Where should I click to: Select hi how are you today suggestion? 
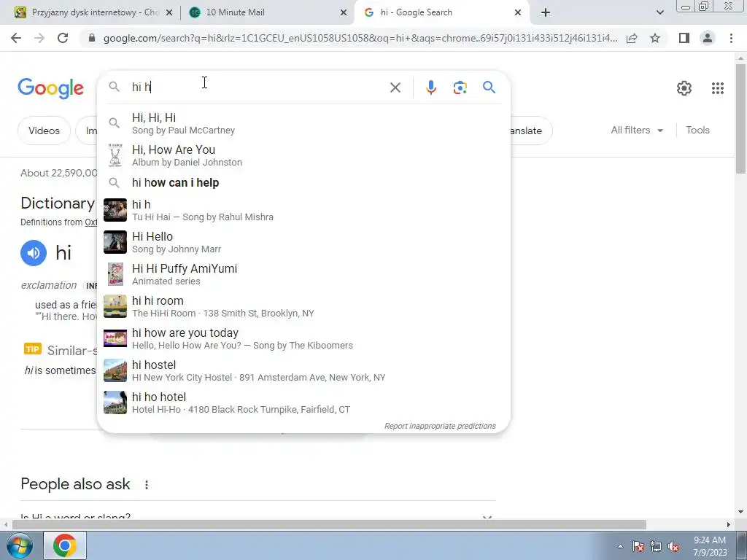303,338
